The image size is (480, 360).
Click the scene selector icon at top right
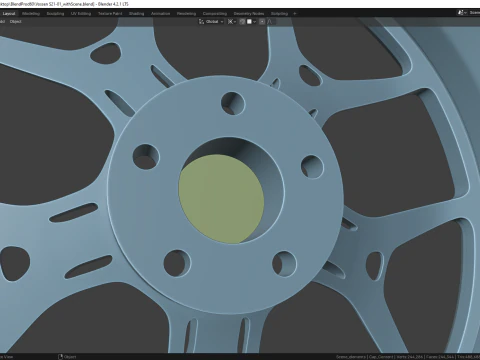tap(461, 13)
